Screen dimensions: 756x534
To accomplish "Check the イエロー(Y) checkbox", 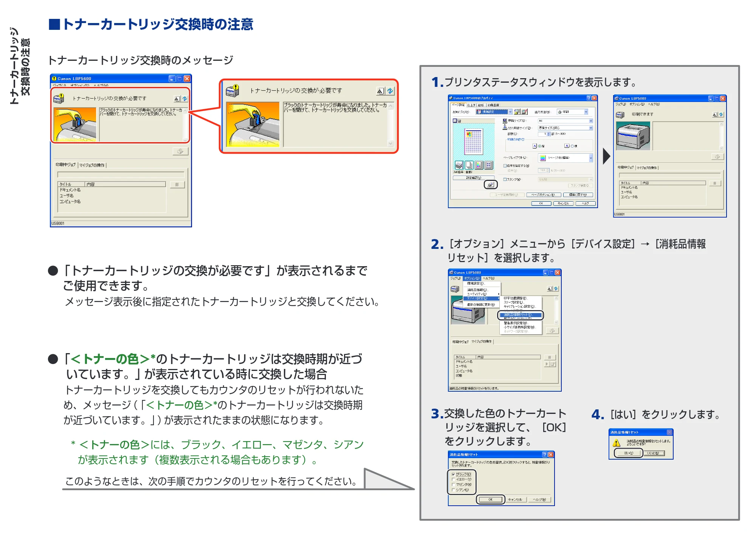I will [453, 480].
